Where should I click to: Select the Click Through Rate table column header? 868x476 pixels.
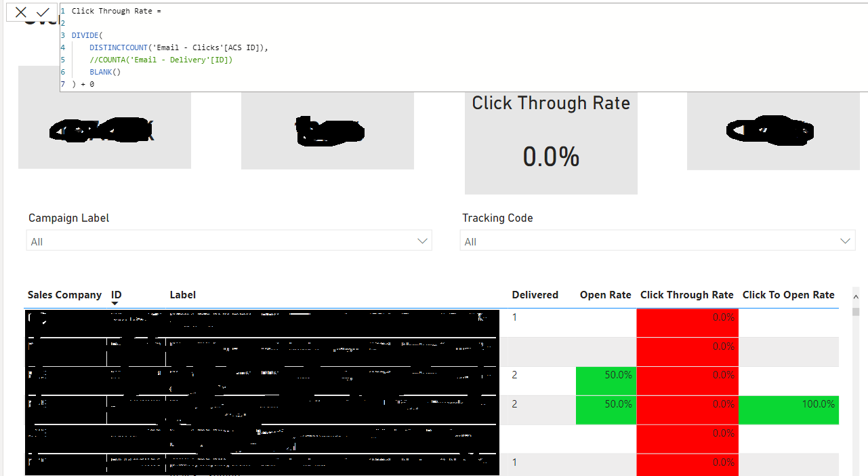tap(686, 295)
